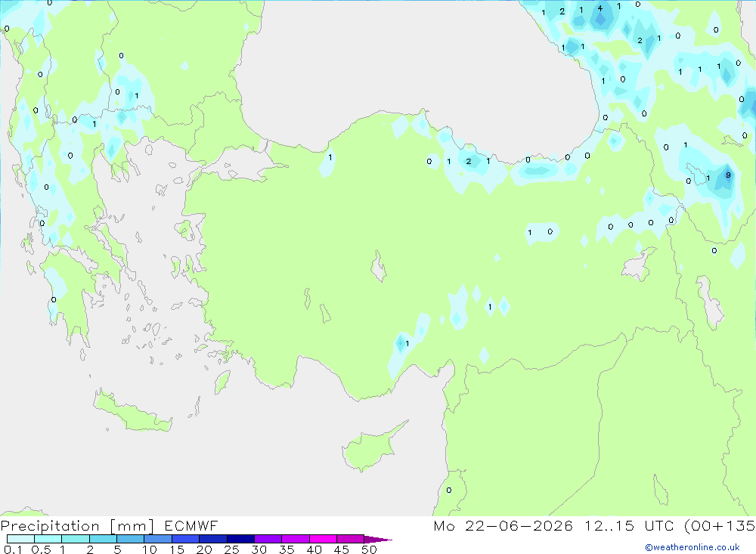Click the lightest cyan 0.1–0.5 mm legend swatch

click(x=20, y=539)
